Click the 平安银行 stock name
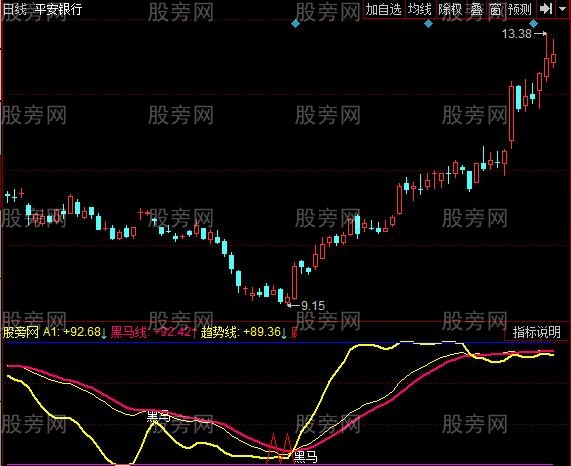This screenshot has width=571, height=466. coord(58,9)
